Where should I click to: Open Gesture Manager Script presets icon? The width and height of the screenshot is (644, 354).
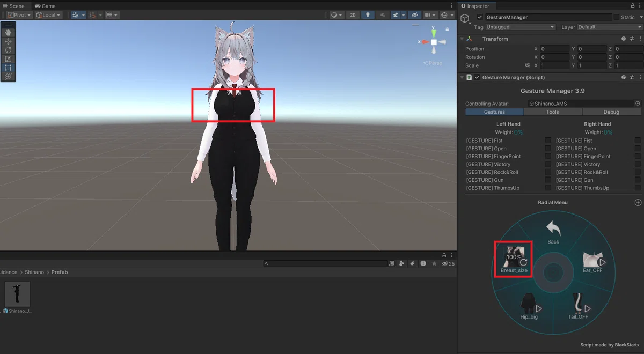632,77
